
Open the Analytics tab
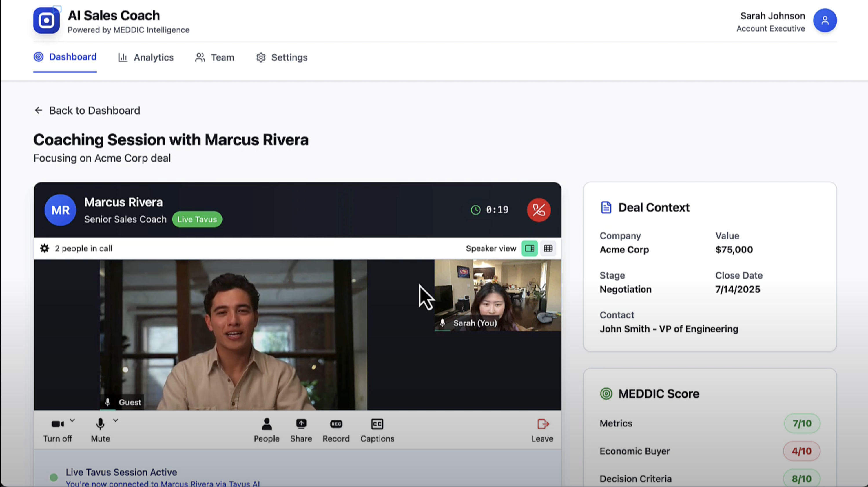(x=146, y=58)
